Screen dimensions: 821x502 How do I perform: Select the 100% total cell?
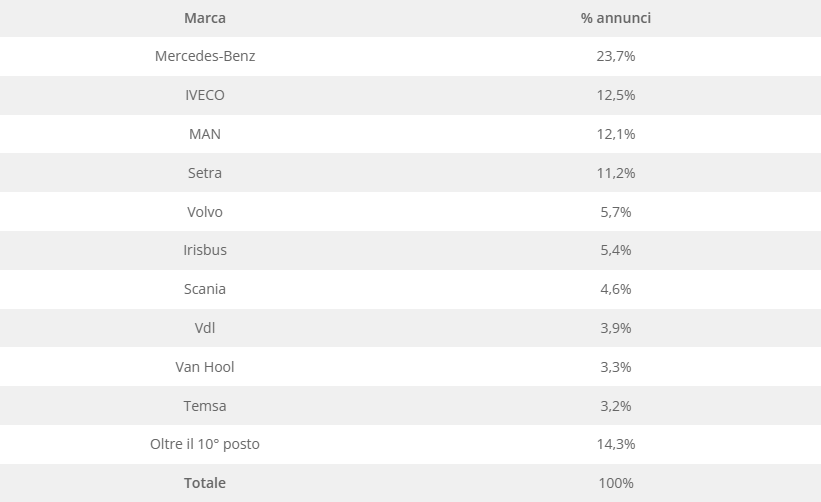coord(616,483)
